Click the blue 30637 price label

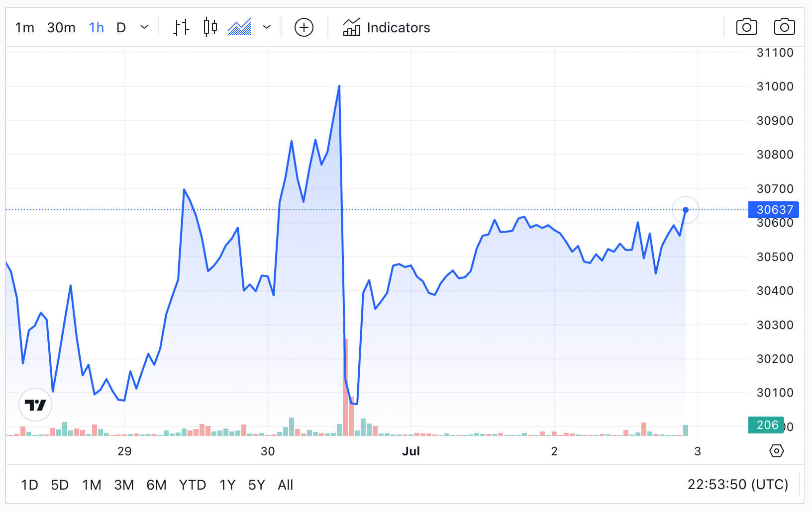coord(774,210)
